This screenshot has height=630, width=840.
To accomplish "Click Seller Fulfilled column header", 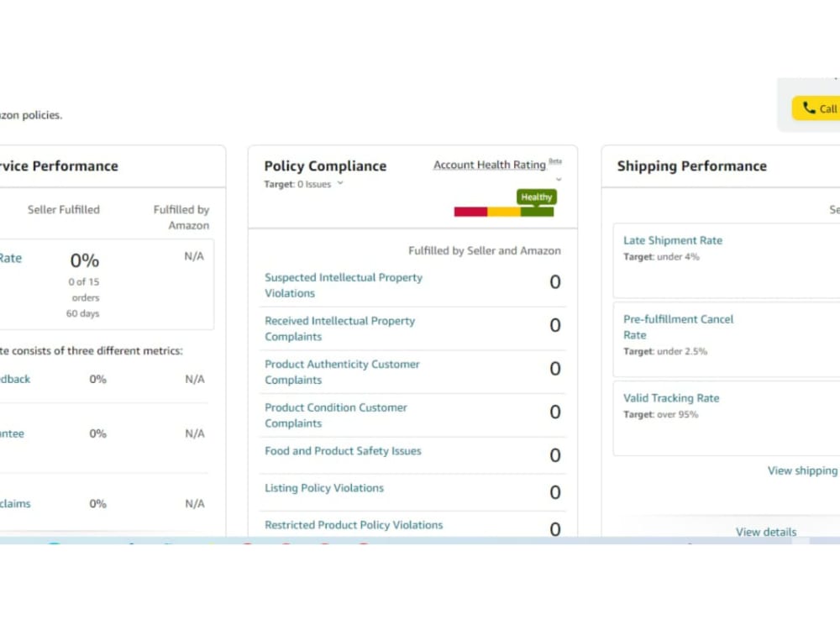I will click(64, 209).
